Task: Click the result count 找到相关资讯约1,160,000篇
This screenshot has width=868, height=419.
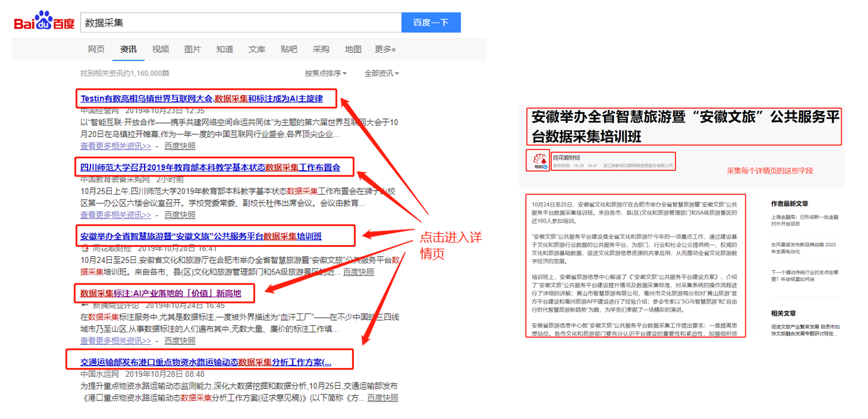Action: click(x=125, y=73)
